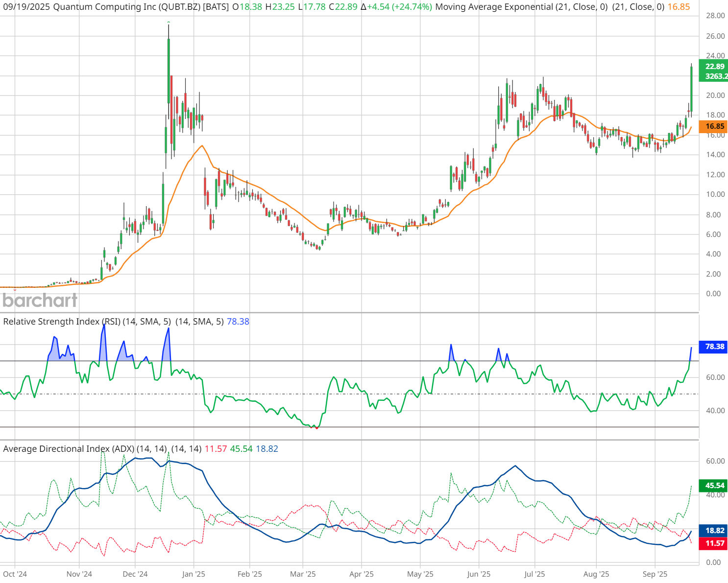
Task: Click the May '25 date axis label
Action: tap(420, 574)
